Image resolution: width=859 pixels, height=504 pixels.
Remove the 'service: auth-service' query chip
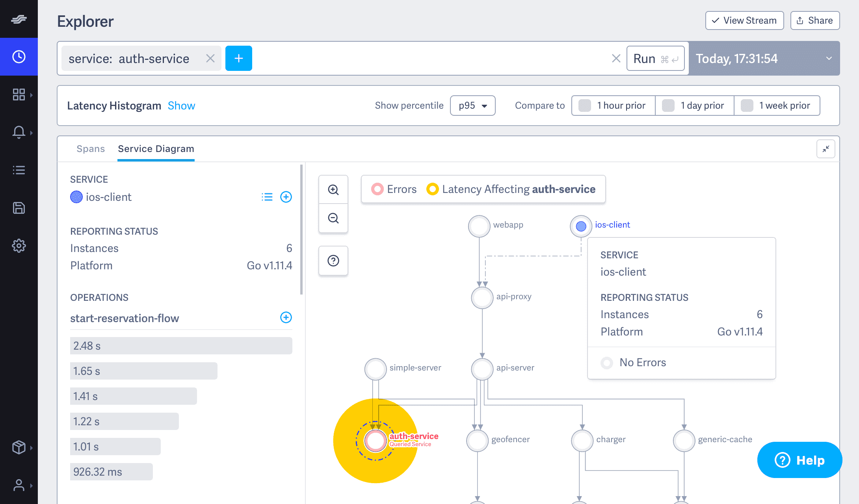[x=210, y=58]
